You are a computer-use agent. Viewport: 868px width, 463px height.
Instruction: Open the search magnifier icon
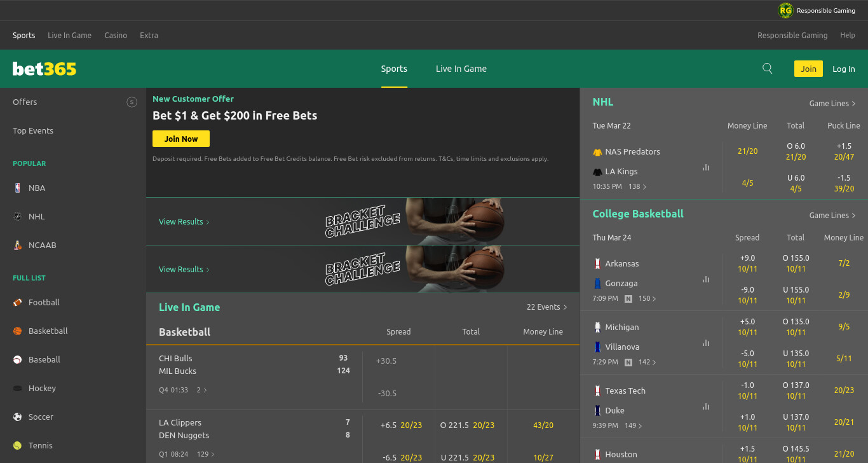pyautogui.click(x=768, y=69)
